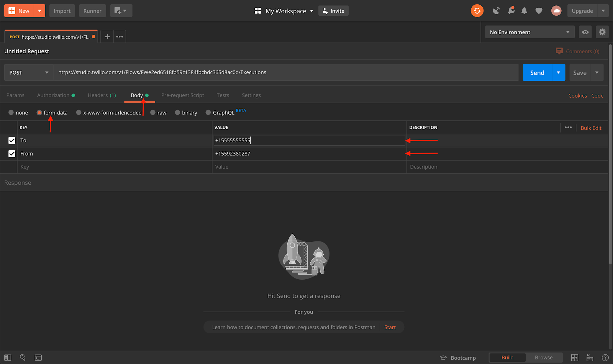Open manage environments gear icon
This screenshot has width=613, height=364.
coord(602,32)
